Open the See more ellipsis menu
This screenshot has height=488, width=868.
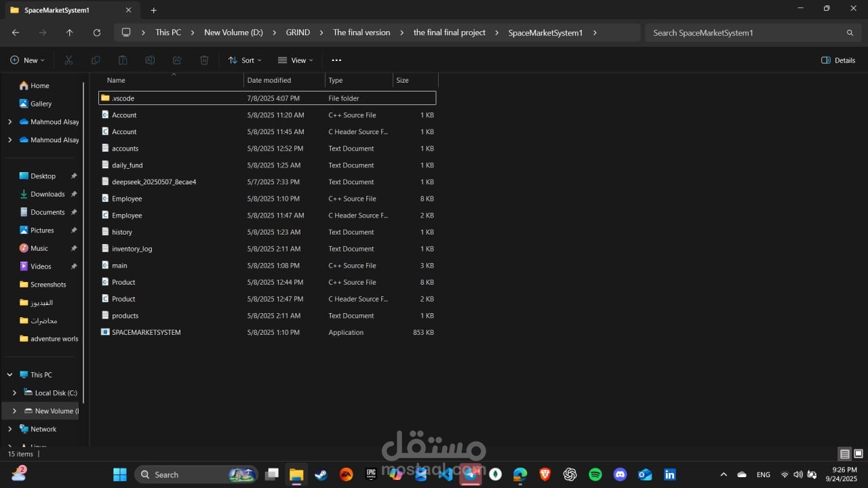[336, 60]
